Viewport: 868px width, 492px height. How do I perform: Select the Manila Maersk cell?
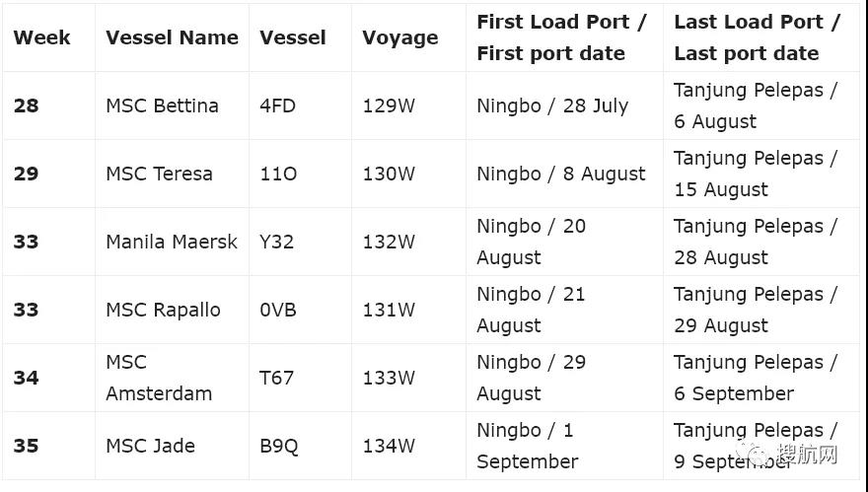point(172,242)
